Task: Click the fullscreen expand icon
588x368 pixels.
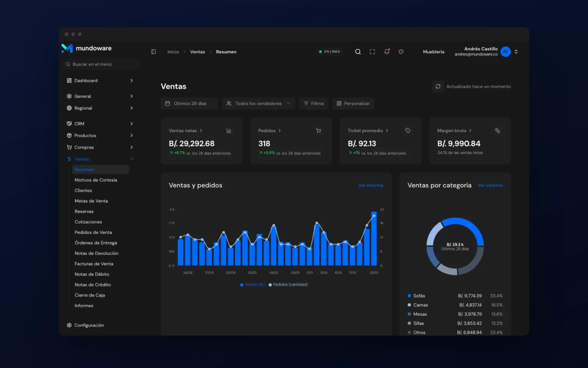Action: pyautogui.click(x=372, y=52)
